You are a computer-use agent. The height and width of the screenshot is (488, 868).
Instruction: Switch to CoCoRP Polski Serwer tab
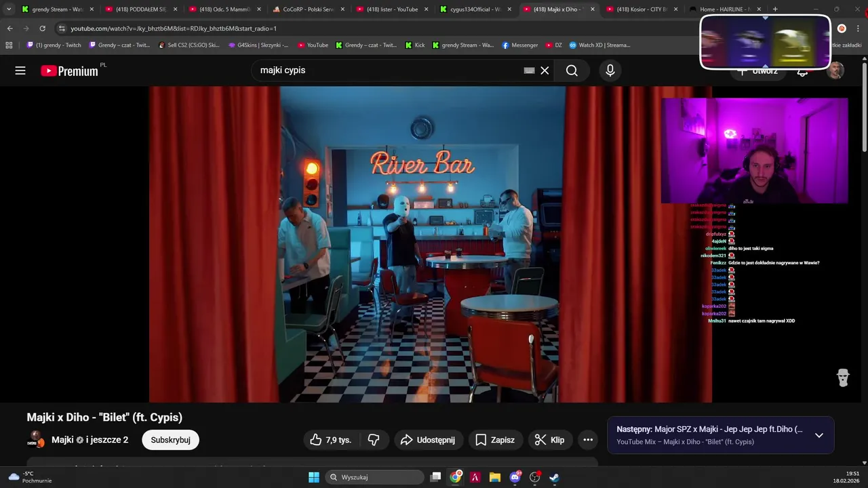(x=308, y=9)
